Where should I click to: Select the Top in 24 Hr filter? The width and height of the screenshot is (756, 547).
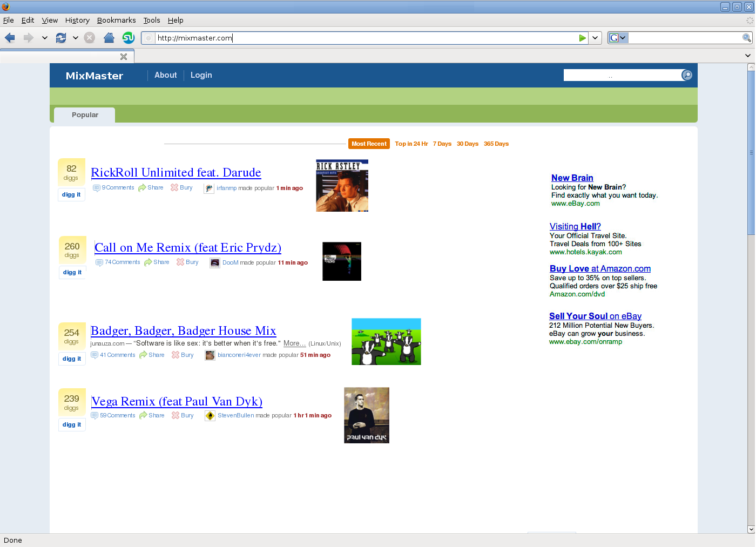tap(411, 144)
